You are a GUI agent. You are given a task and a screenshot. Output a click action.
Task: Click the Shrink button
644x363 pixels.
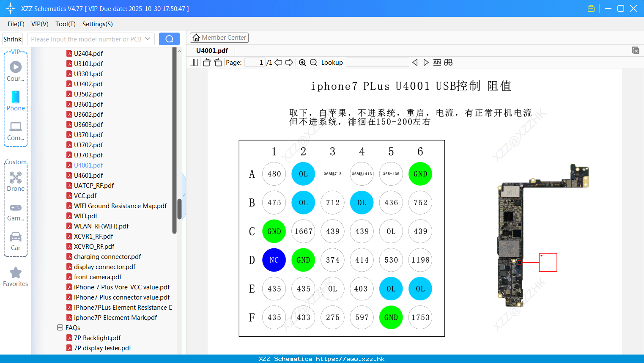point(13,39)
